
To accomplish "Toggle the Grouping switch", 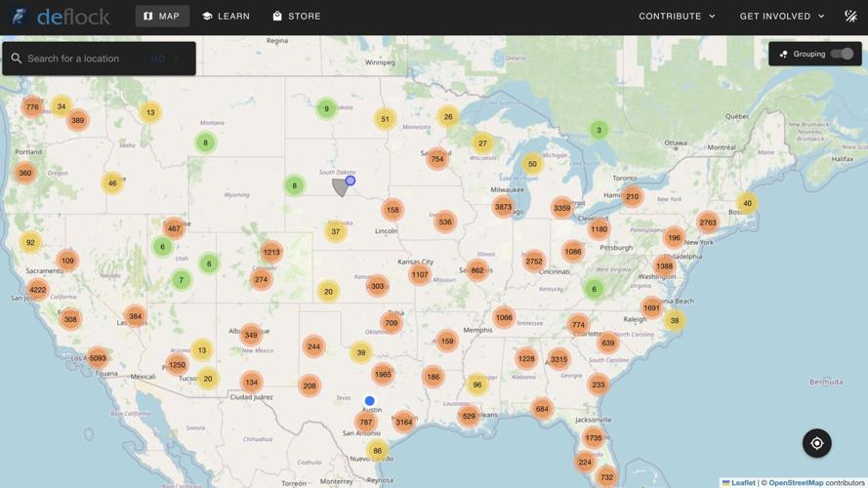I will (x=842, y=54).
